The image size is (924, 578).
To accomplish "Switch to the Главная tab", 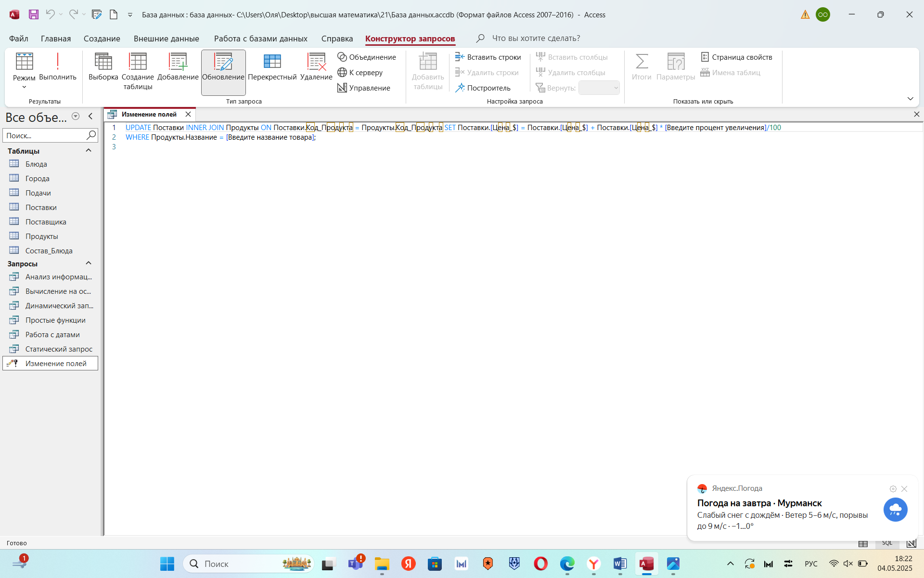I will click(x=56, y=39).
